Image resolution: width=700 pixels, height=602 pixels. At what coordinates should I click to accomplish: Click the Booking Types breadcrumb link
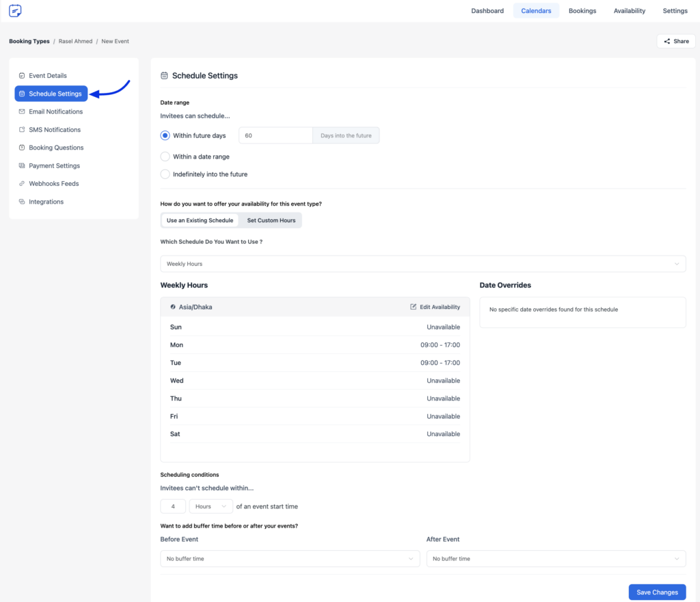(29, 41)
